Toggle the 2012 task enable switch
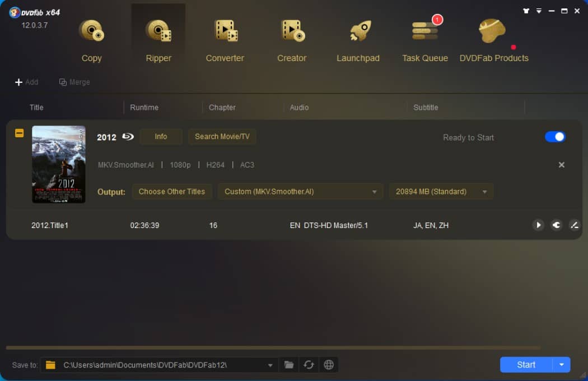The width and height of the screenshot is (588, 381). 555,137
